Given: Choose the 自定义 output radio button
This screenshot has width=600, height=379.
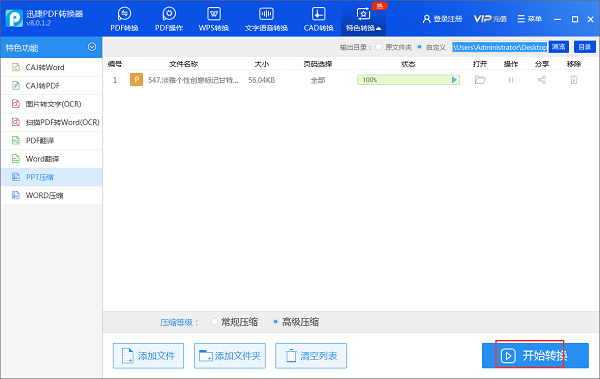Looking at the screenshot, I should click(x=420, y=47).
